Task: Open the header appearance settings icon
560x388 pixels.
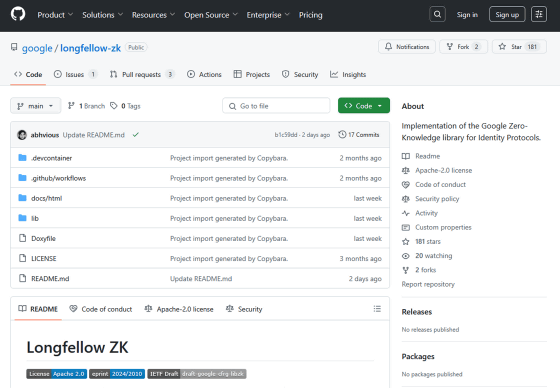Action: click(539, 15)
